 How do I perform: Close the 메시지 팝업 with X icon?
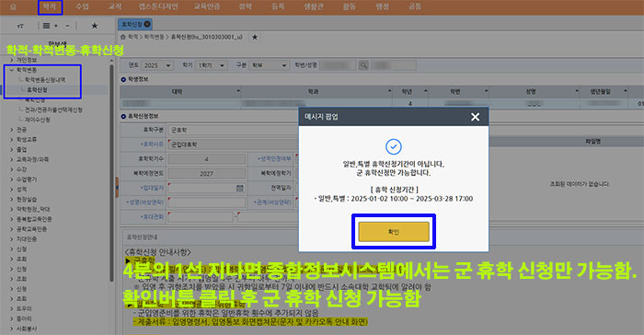point(476,117)
